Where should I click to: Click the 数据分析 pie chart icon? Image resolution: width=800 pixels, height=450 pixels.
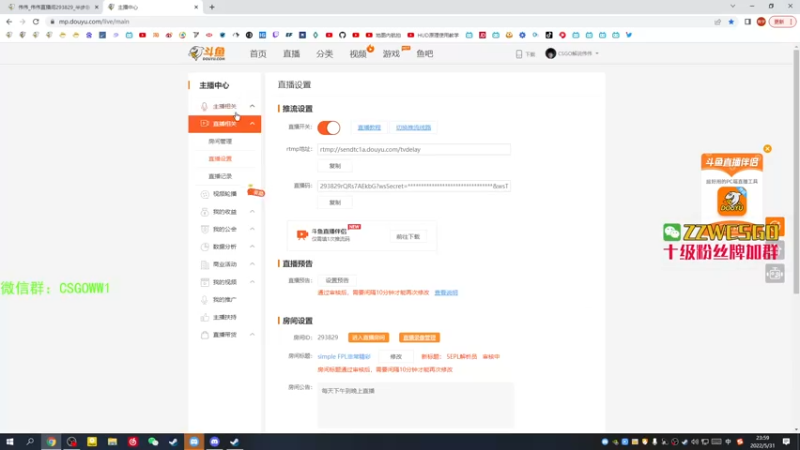click(204, 246)
